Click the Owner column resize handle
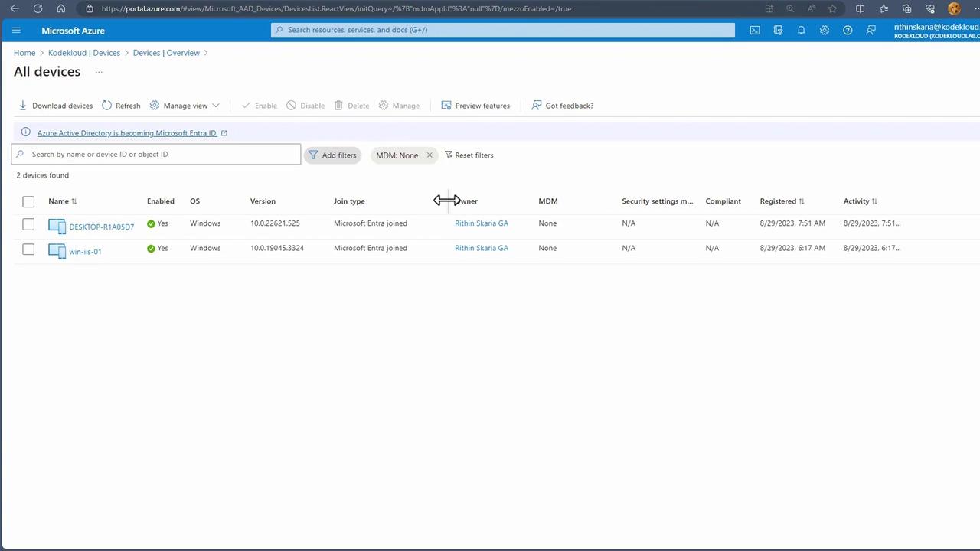 448,201
